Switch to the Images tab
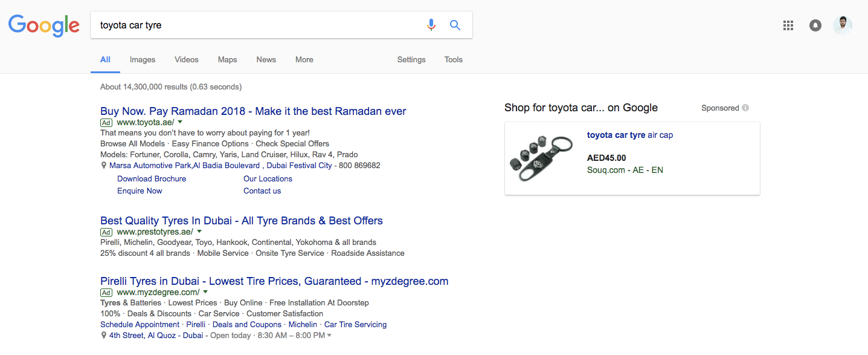The image size is (868, 355). click(x=143, y=60)
